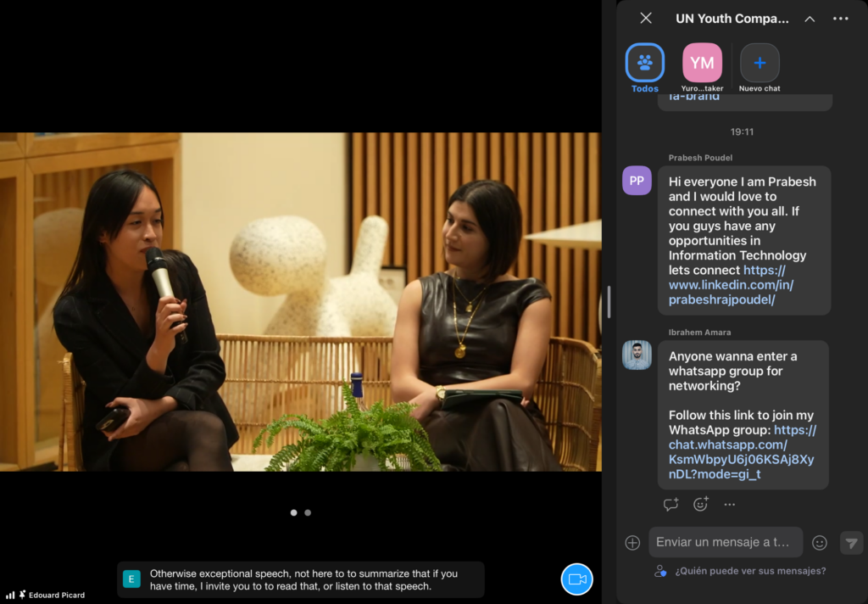Open the emoji picker in message bar
868x604 pixels.
pyautogui.click(x=819, y=543)
